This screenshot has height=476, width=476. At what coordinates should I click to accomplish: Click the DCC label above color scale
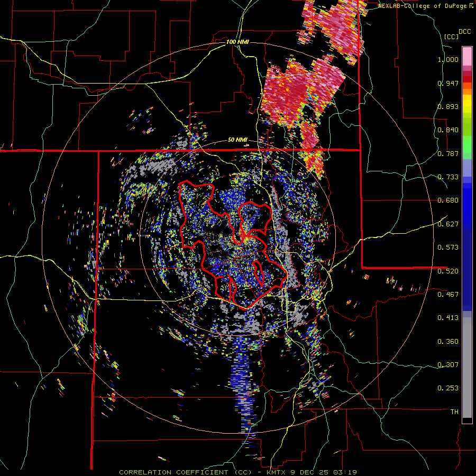(464, 32)
